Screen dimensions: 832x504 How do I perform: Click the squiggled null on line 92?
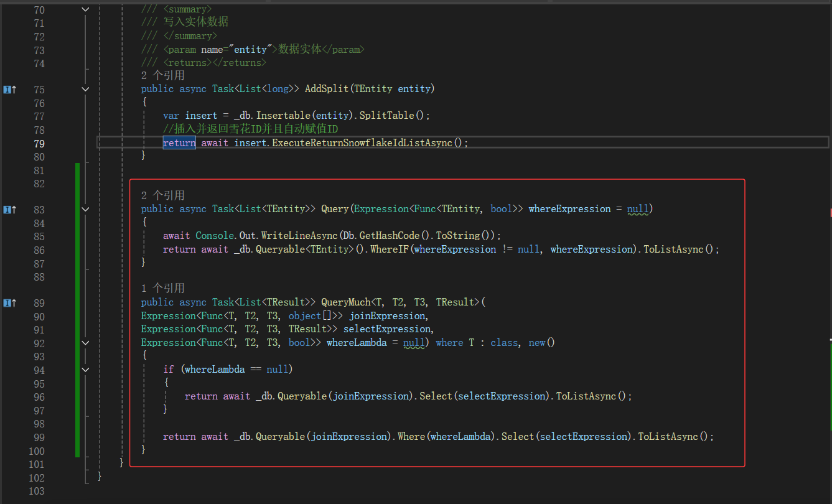pos(414,343)
